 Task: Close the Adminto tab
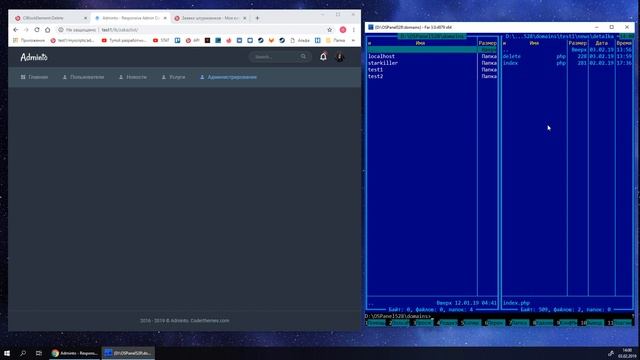[x=165, y=18]
